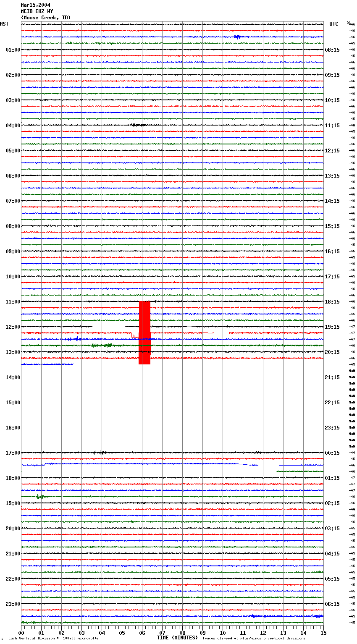The width and height of the screenshot is (357, 644).
Task: Click the 22:15 UTC time label
Action: pos(332,403)
